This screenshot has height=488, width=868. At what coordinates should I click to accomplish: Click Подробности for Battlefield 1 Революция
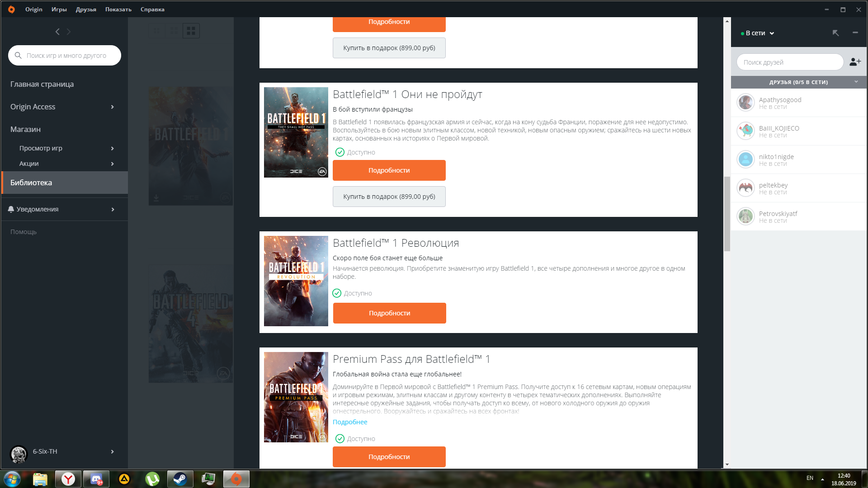tap(390, 313)
